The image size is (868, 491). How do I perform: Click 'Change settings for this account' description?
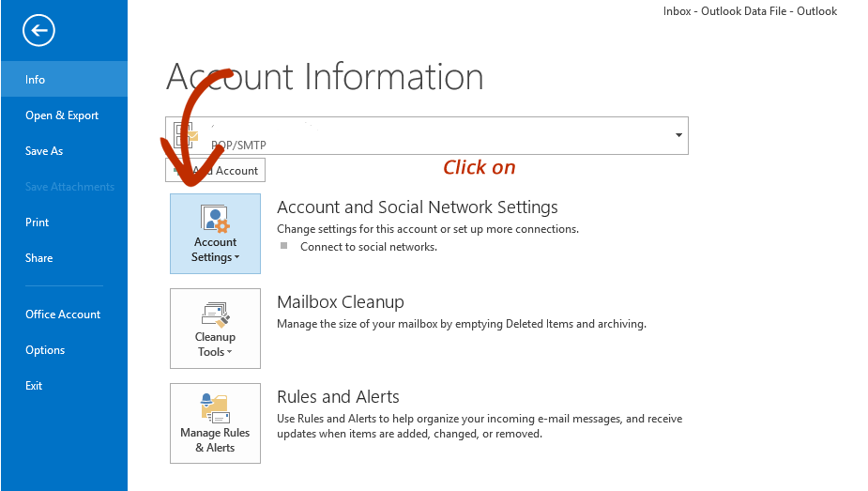click(428, 229)
